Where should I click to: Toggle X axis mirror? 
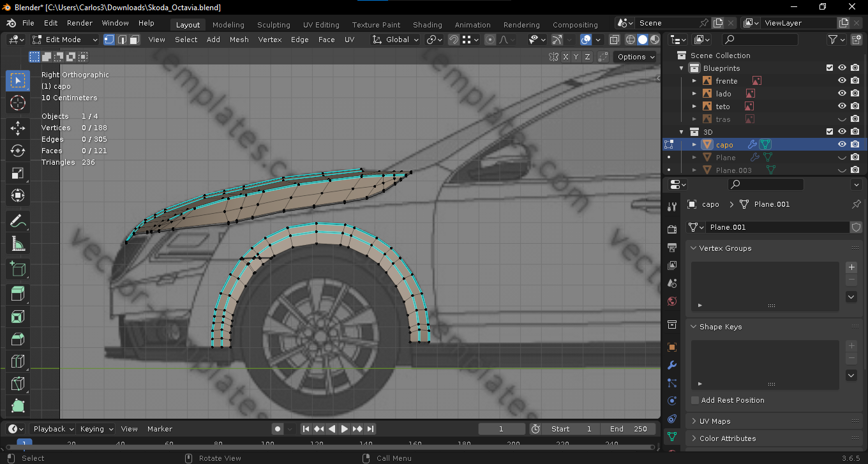tap(566, 57)
